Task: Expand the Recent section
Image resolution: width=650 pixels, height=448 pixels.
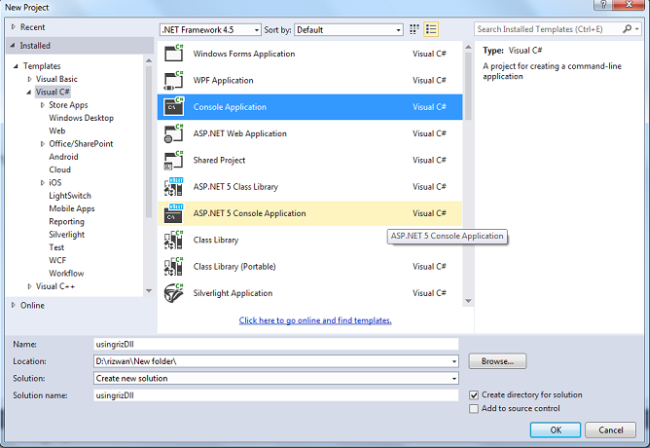Action: point(13,27)
